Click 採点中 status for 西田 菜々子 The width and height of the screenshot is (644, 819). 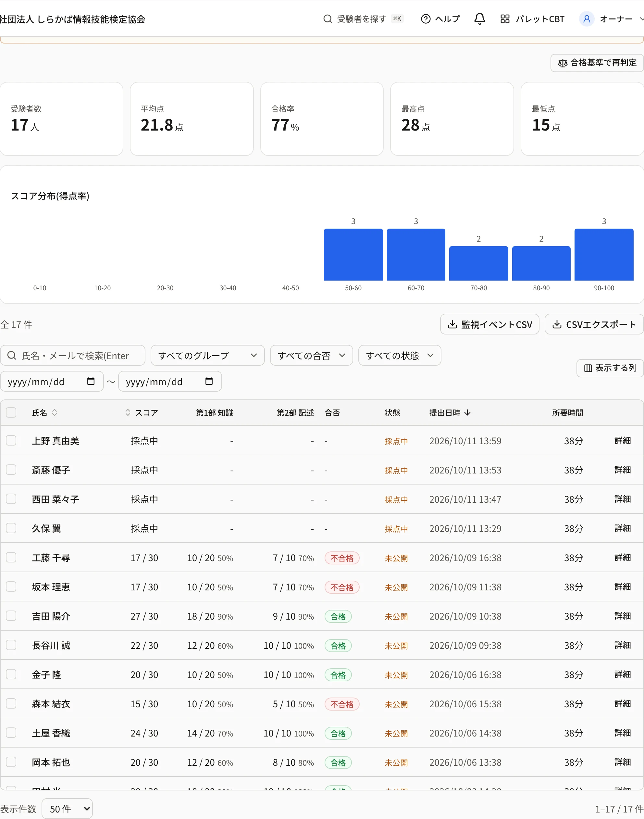click(396, 499)
